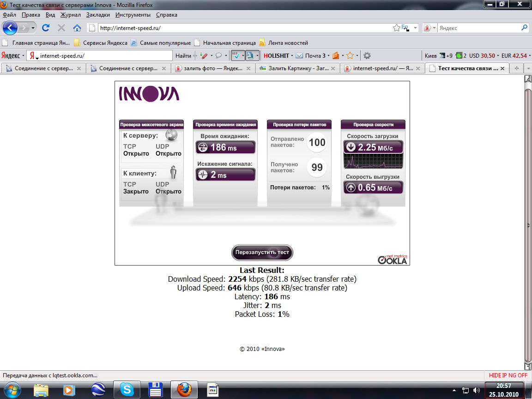
Task: Click the Перезапустить тест button
Action: (x=262, y=253)
